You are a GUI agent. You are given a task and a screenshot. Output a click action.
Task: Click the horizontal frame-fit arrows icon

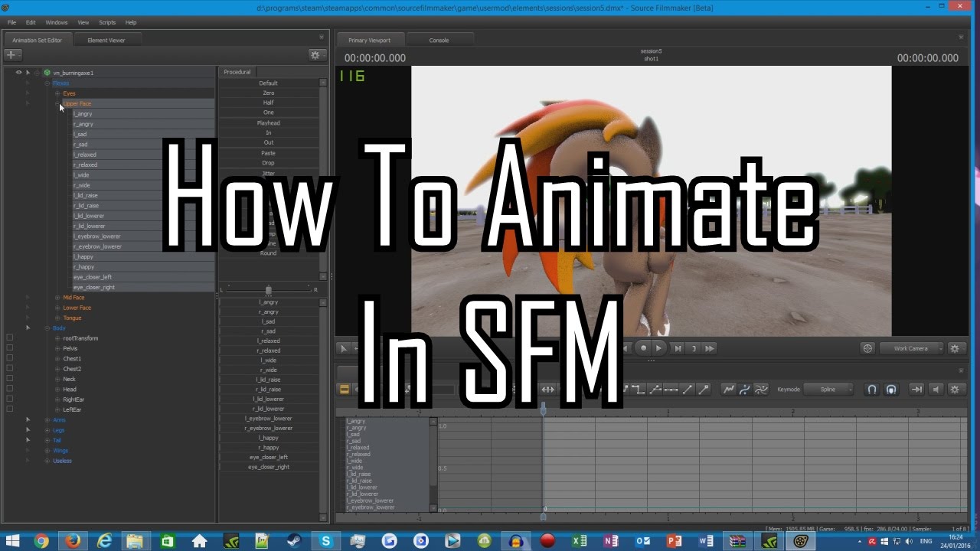[x=548, y=390]
